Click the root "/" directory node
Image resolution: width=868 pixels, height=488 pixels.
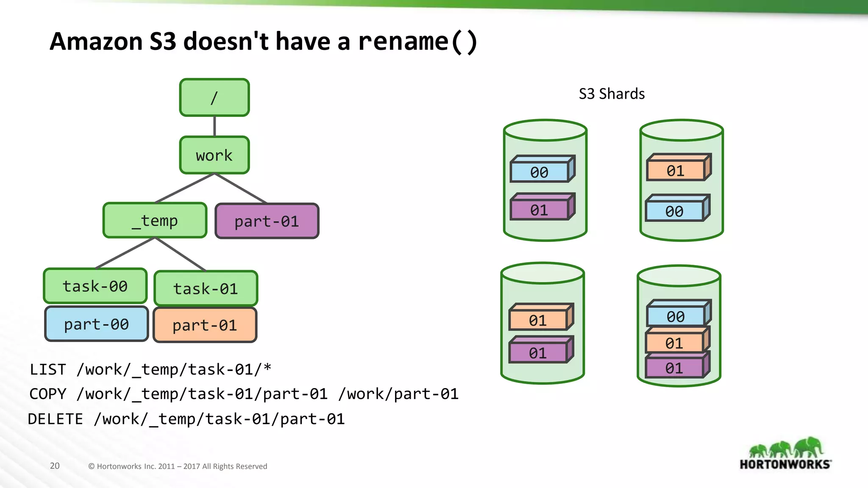click(x=214, y=97)
